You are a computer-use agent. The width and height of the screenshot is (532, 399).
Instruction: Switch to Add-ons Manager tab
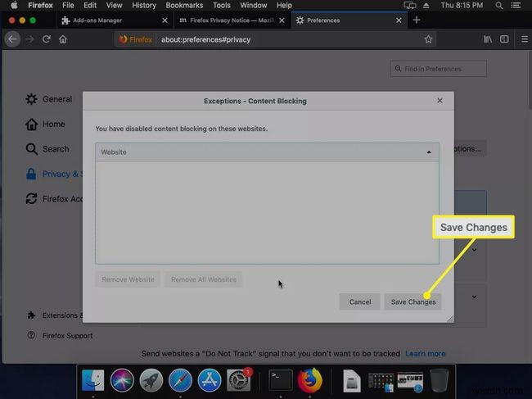tap(115, 20)
